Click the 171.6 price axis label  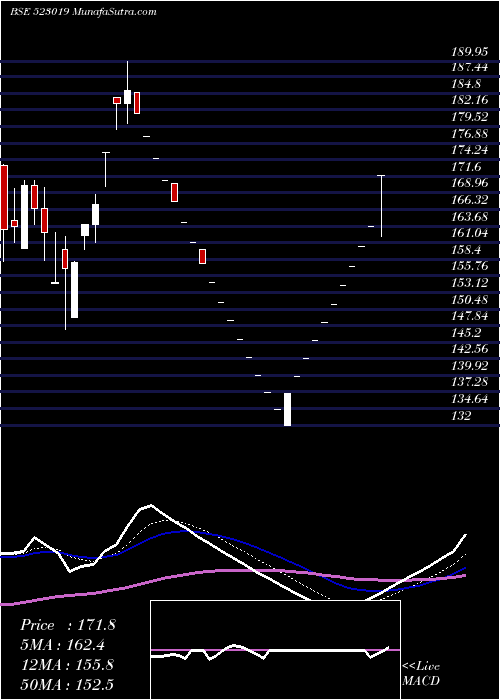[x=466, y=167]
